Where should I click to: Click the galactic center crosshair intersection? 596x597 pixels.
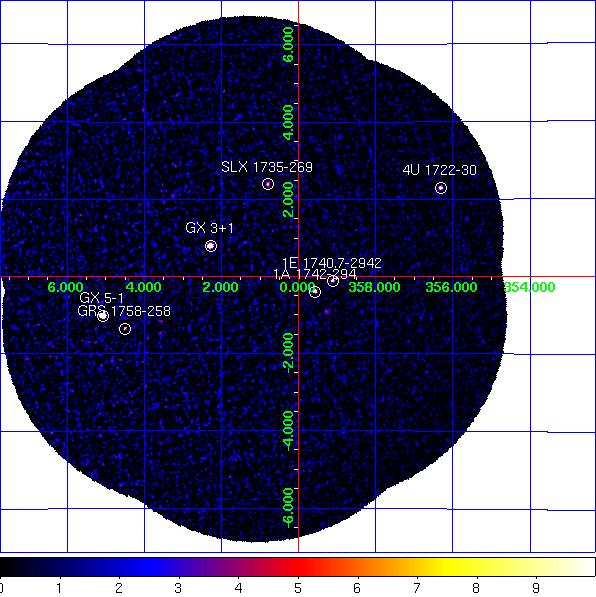(298, 277)
